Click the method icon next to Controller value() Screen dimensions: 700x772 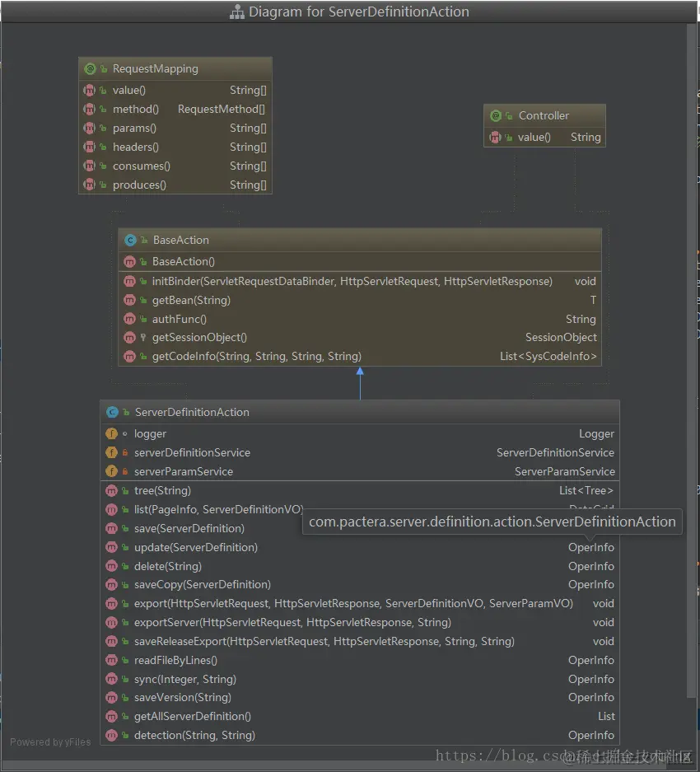point(495,138)
